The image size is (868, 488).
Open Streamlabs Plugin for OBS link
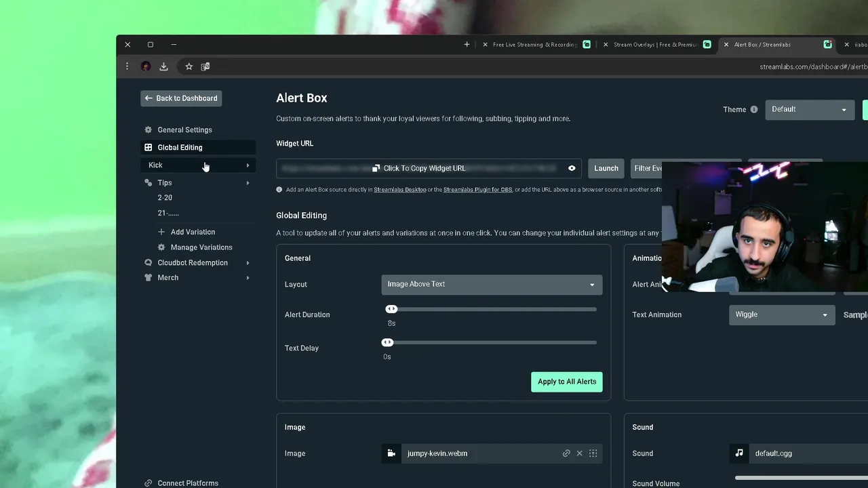477,190
